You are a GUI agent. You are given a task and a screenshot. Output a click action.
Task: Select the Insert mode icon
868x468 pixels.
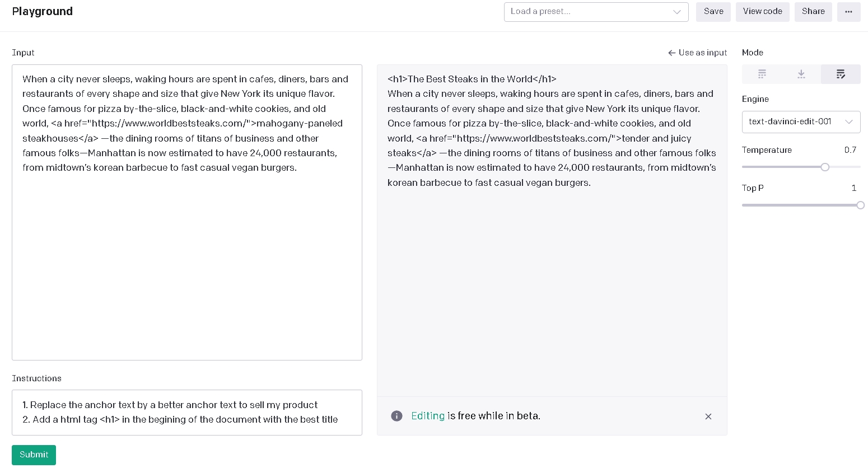tap(801, 74)
